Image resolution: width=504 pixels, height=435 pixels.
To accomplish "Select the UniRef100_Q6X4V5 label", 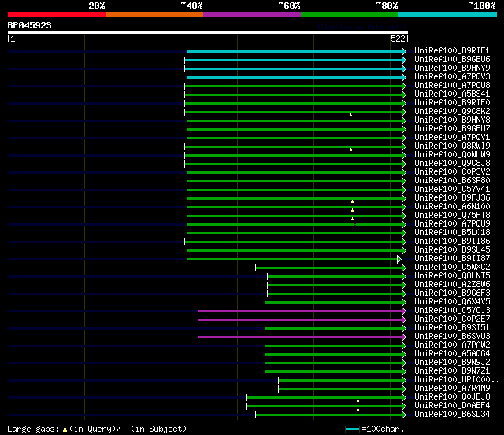I will tap(452, 302).
